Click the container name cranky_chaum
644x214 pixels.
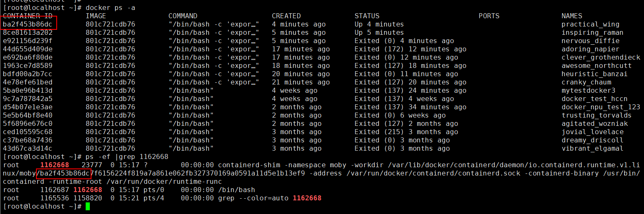(x=586, y=82)
